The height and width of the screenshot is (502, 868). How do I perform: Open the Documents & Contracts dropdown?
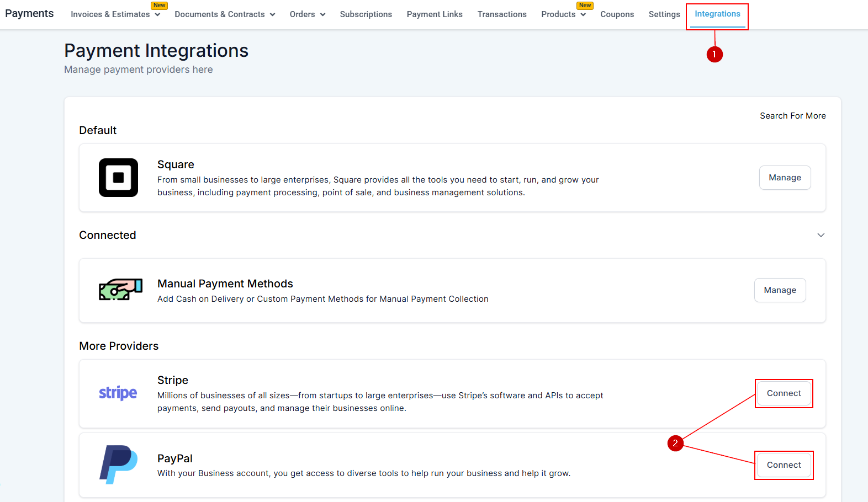point(225,14)
